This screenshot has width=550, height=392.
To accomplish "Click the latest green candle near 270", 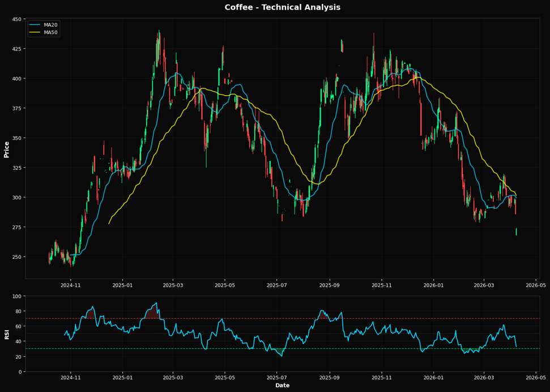I will 517,232.
